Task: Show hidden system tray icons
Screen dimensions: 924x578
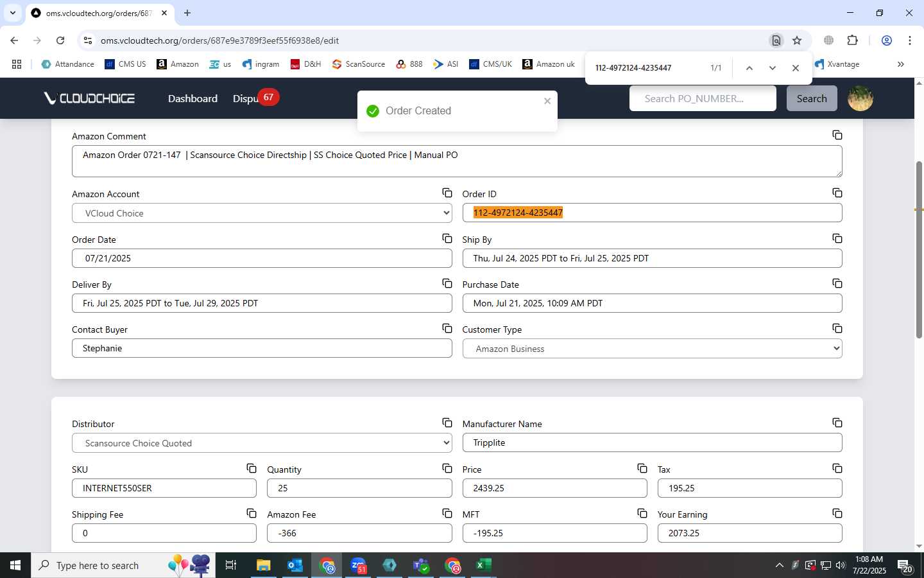Action: coord(780,565)
